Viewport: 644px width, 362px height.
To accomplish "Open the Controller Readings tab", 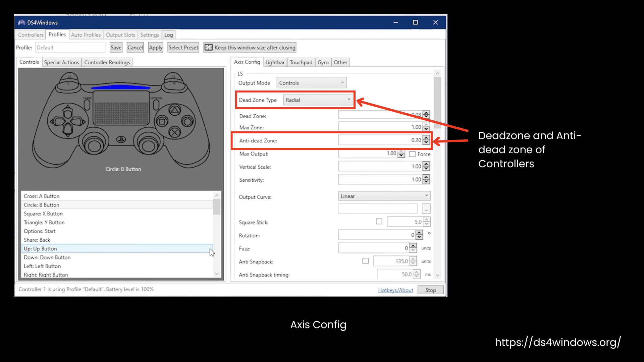I will (x=107, y=62).
